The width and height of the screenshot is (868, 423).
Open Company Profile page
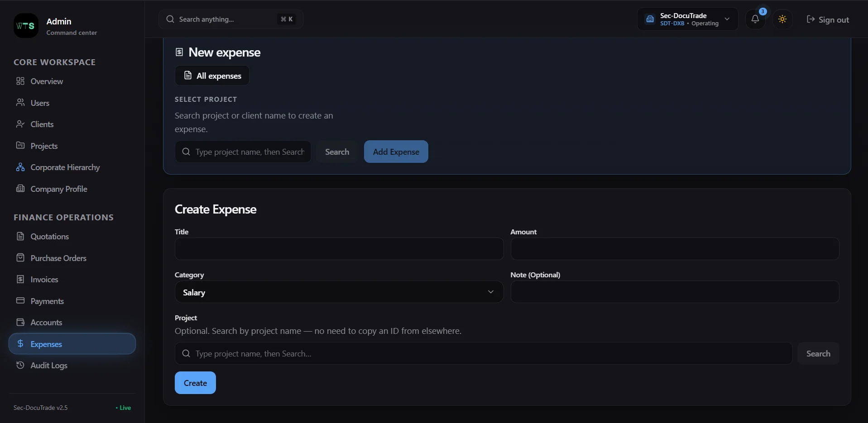72,189
